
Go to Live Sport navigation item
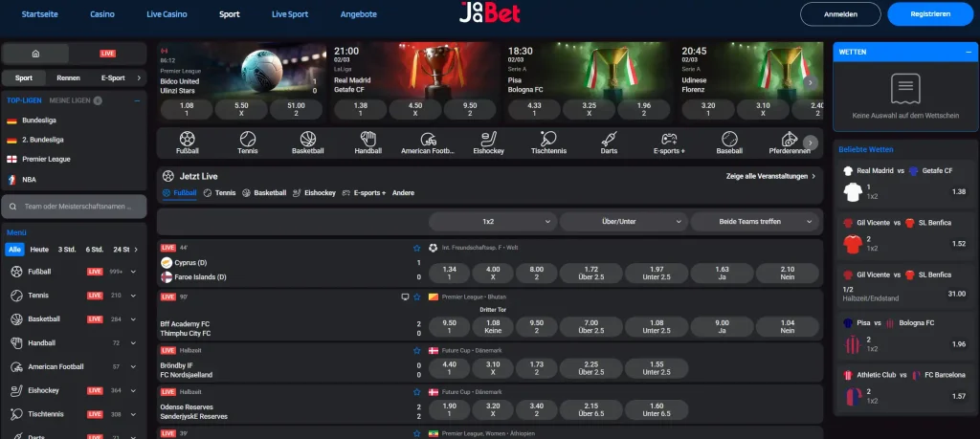tap(290, 14)
